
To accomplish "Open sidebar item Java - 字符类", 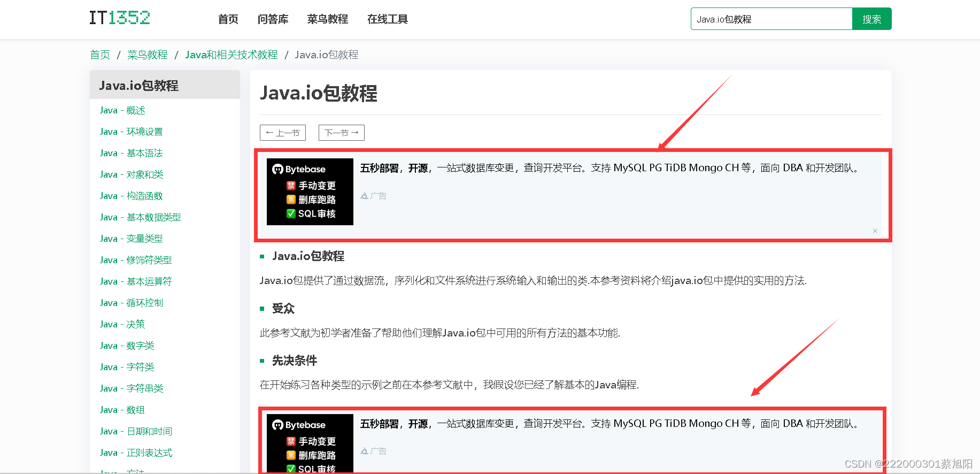I will point(127,367).
